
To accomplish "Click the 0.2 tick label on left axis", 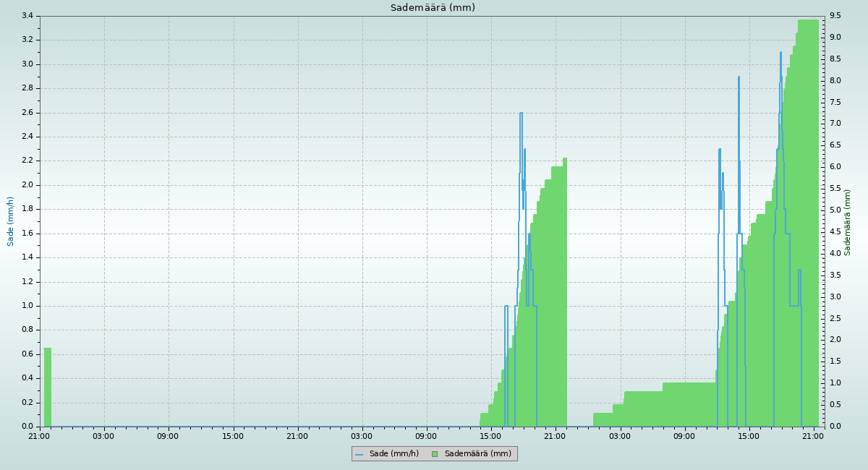I will pyautogui.click(x=27, y=403).
